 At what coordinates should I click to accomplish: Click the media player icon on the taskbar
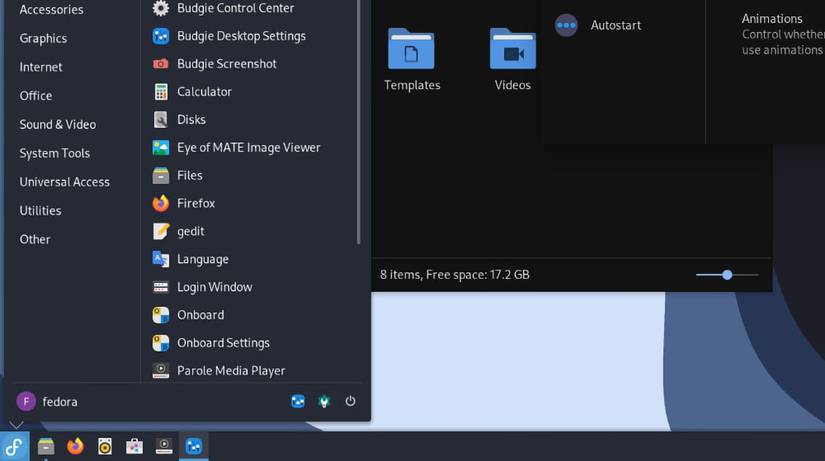tap(164, 446)
